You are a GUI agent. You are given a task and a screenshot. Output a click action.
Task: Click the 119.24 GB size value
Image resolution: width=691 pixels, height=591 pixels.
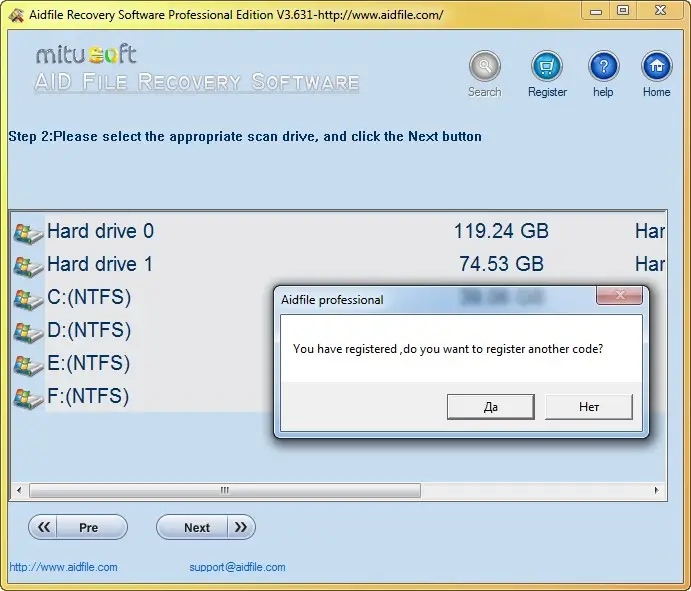[501, 231]
